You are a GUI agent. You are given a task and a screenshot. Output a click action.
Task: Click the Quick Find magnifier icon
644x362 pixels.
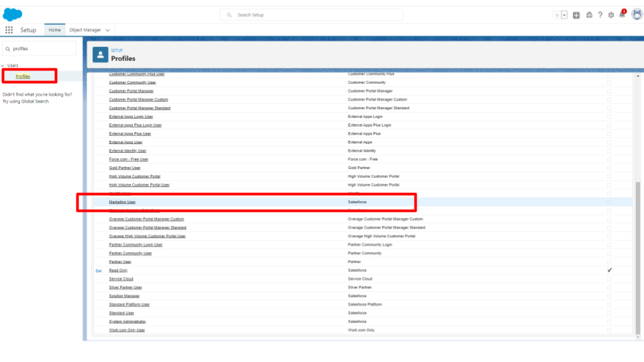[8, 49]
